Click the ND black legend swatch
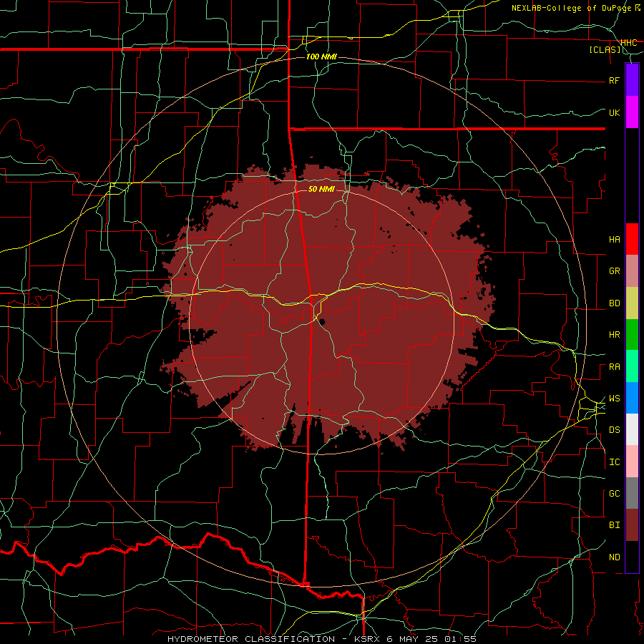The image size is (644, 644). 632,557
